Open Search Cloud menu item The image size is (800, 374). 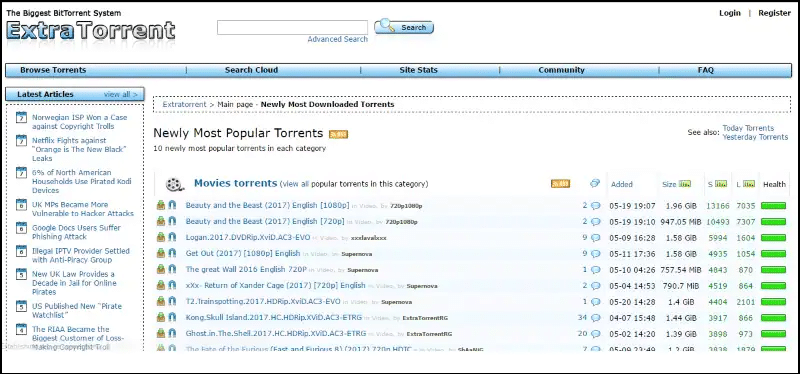[252, 70]
